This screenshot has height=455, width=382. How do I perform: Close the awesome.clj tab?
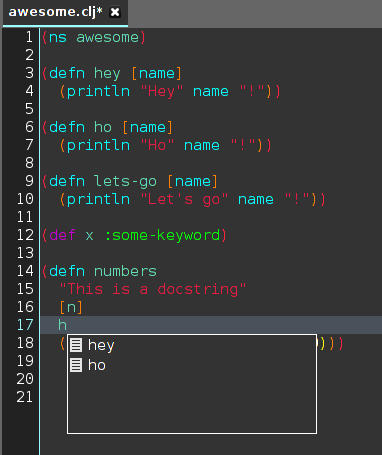point(115,12)
